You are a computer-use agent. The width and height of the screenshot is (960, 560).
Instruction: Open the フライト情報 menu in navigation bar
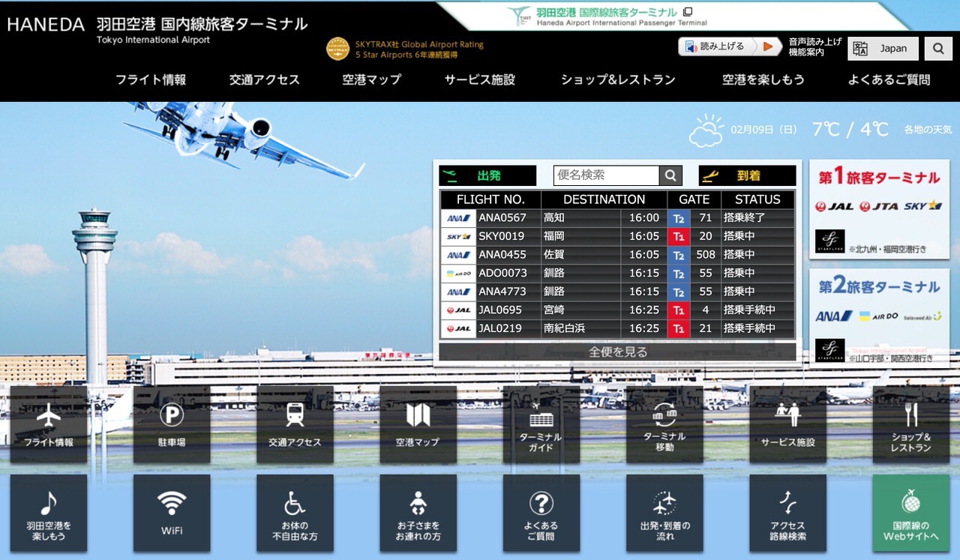pyautogui.click(x=151, y=79)
